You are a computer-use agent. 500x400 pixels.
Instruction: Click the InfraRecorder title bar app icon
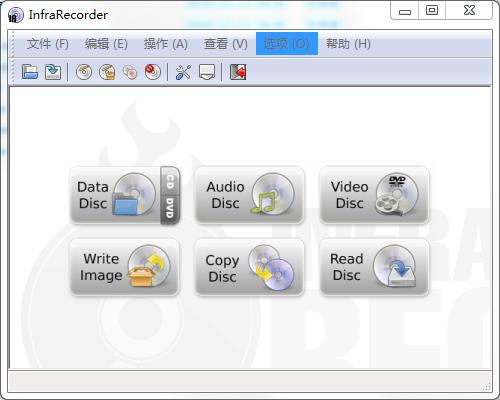15,15
